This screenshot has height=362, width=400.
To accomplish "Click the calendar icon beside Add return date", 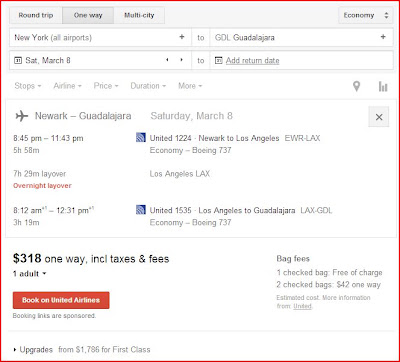I will (218, 61).
